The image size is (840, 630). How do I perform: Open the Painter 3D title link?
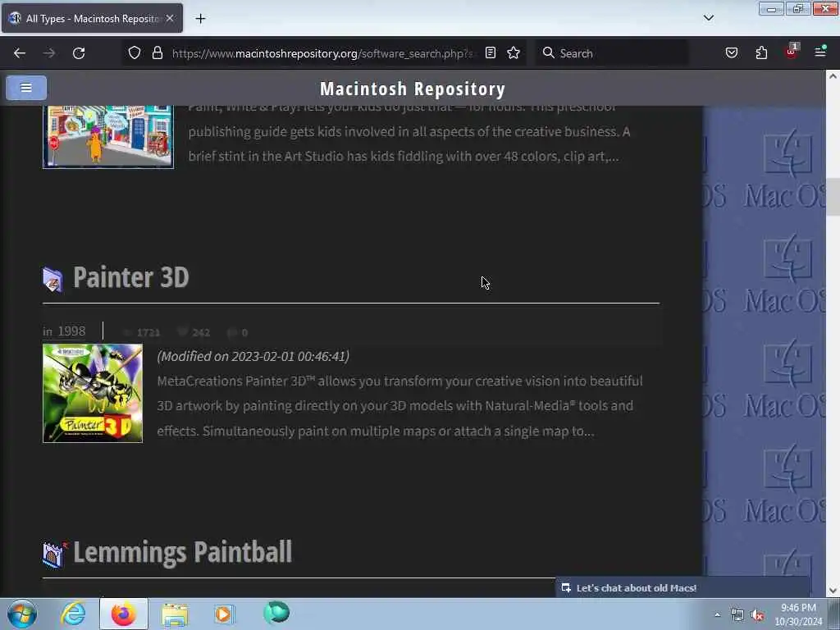pyautogui.click(x=131, y=277)
